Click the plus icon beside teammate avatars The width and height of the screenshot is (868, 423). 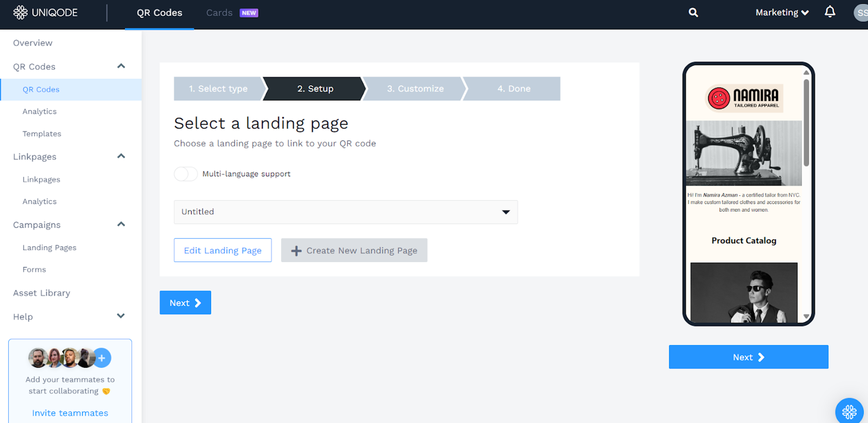pos(102,358)
